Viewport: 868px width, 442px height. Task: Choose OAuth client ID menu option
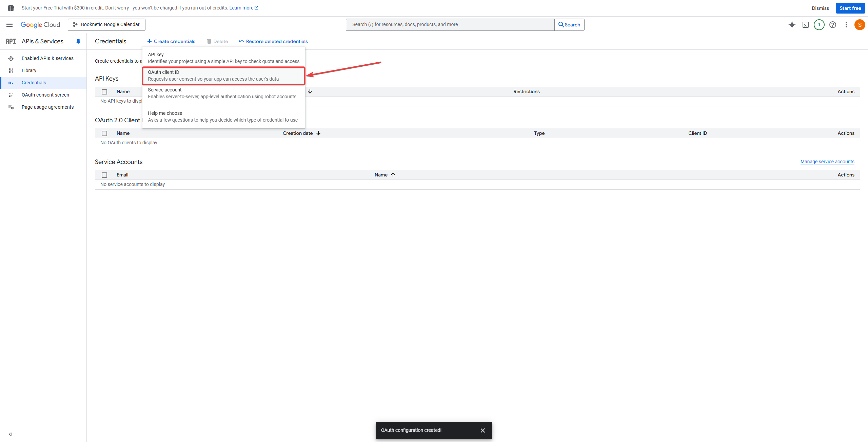pos(224,76)
